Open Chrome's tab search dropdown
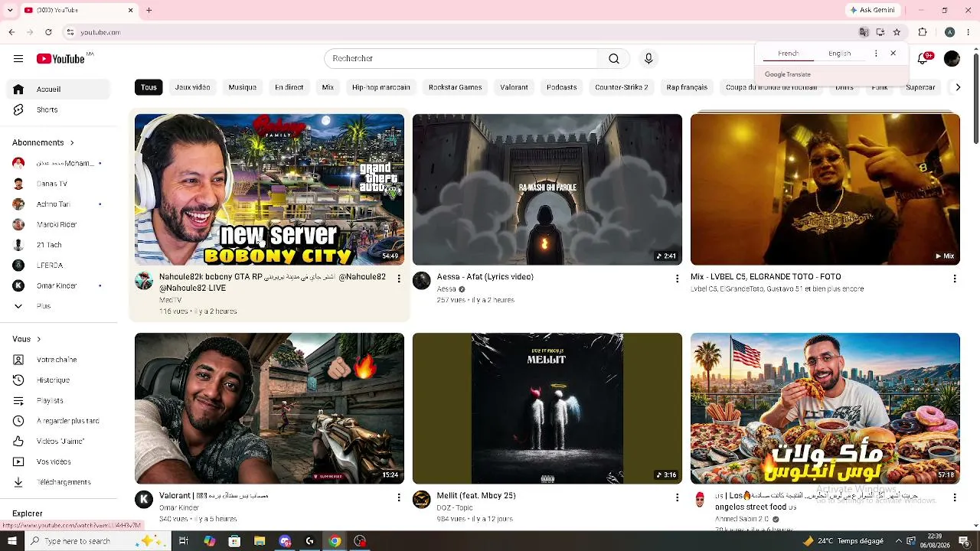The width and height of the screenshot is (980, 551). (10, 10)
